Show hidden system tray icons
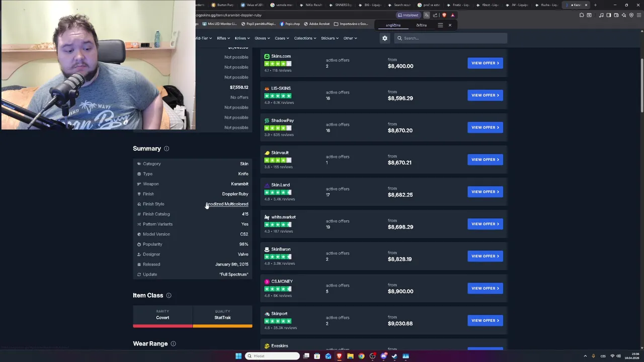Screen dimensions: 644x362 click(585, 356)
